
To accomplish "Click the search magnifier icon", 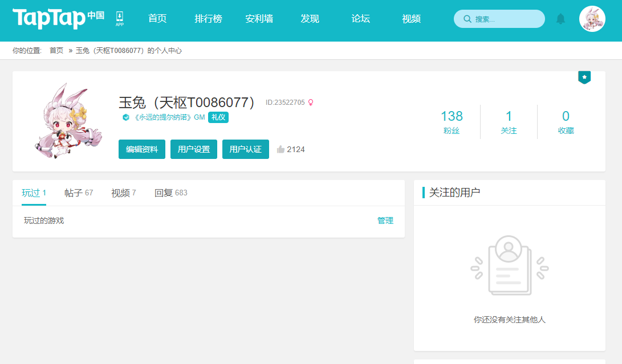I will [467, 19].
